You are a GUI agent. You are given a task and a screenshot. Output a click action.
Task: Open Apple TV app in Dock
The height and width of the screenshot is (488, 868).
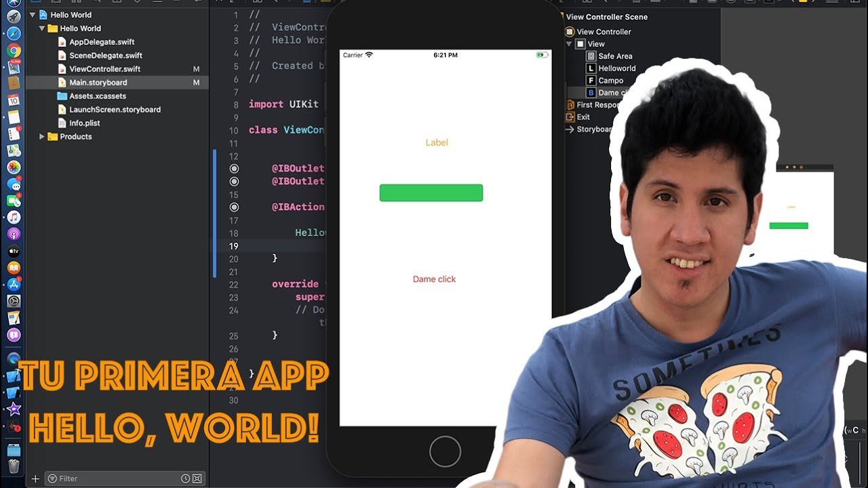click(14, 251)
